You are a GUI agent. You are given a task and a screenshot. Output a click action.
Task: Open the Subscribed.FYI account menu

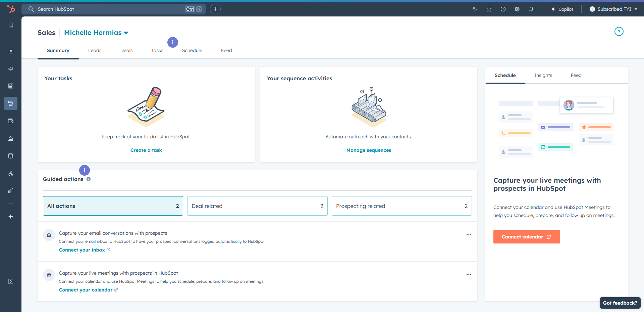pyautogui.click(x=613, y=9)
